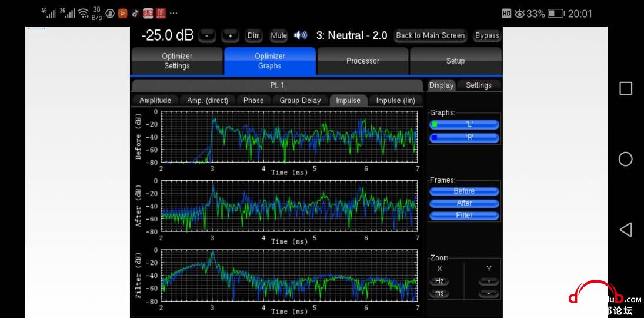Toggle the 'L' channel graph
The image size is (644, 318).
pos(465,125)
